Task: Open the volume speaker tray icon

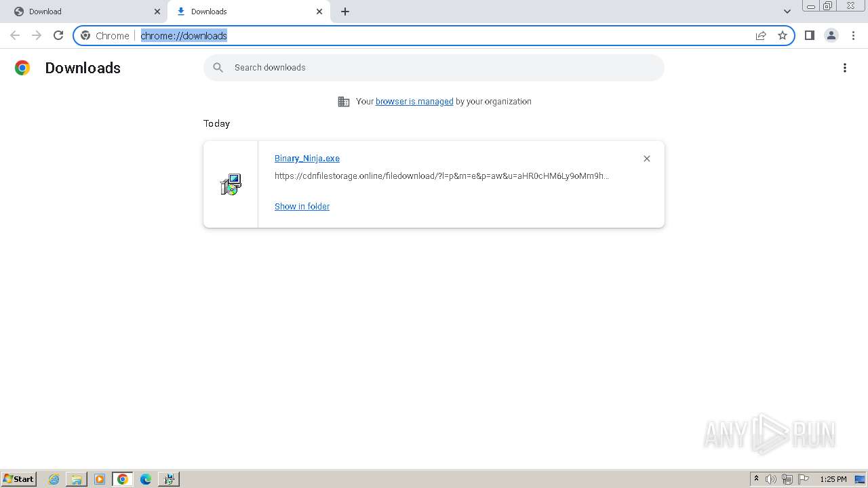Action: [x=771, y=479]
